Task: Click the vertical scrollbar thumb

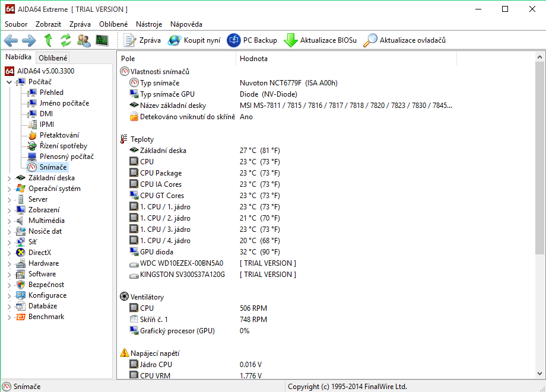Action: [x=539, y=158]
